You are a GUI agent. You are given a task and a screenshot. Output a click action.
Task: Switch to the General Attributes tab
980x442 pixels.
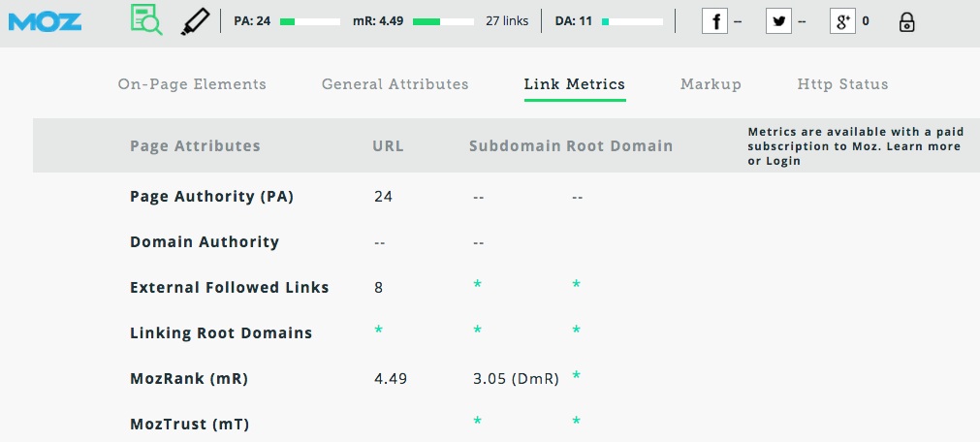point(395,84)
